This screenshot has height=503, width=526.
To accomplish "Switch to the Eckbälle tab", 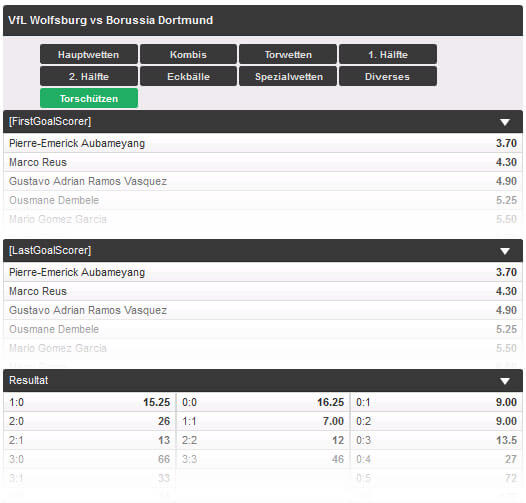I will pos(188,76).
